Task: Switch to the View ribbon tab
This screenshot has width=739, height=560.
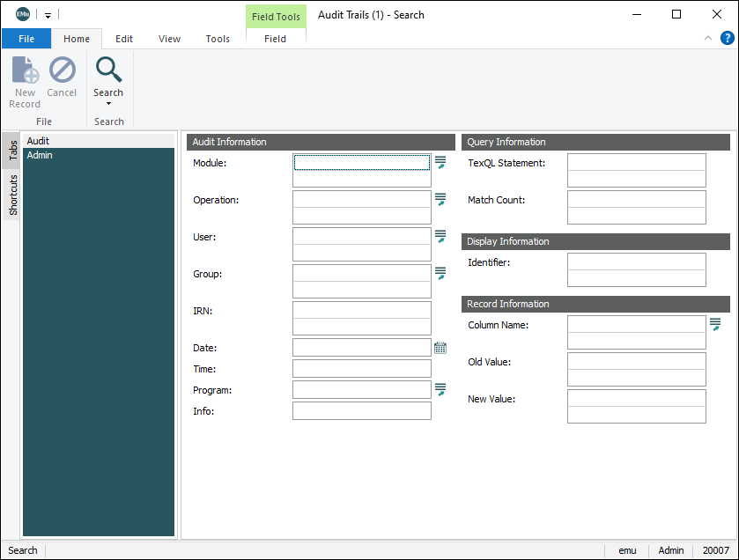Action: click(169, 39)
